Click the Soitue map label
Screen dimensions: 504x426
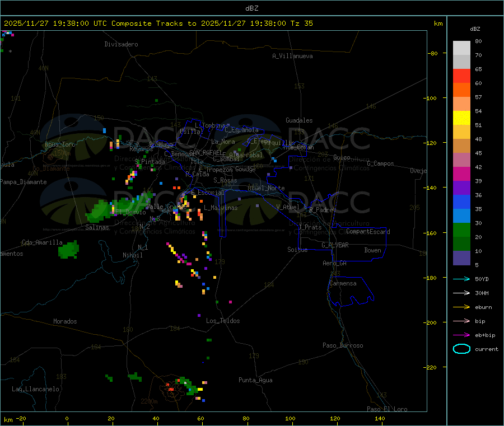click(x=297, y=249)
